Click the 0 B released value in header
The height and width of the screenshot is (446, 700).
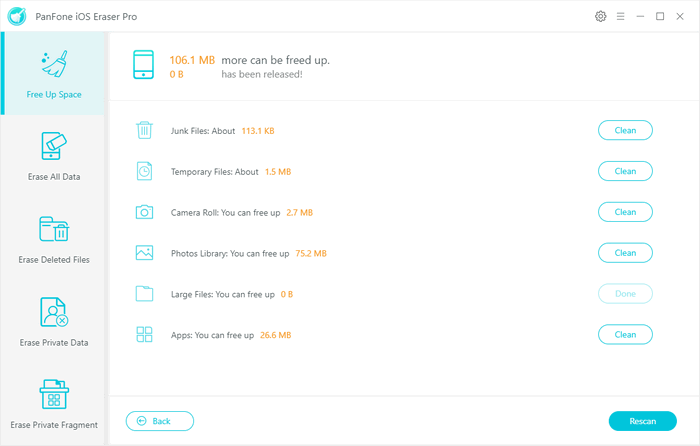[176, 75]
